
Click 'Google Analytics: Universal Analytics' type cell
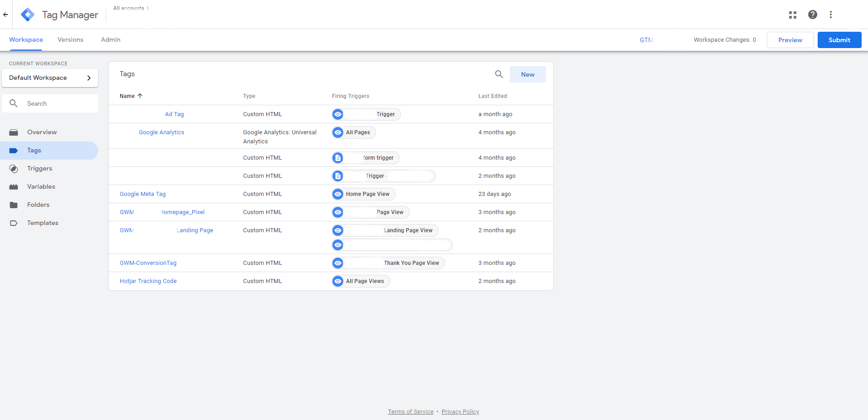click(x=280, y=137)
